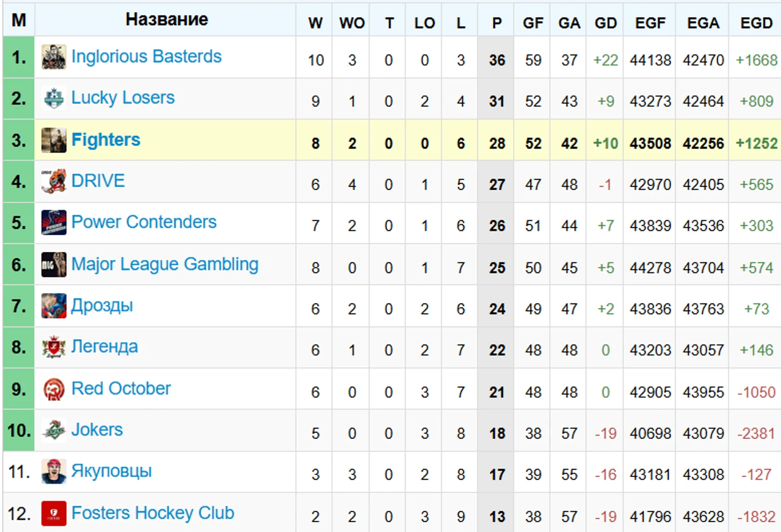Click the Название column header

pyautogui.click(x=166, y=20)
